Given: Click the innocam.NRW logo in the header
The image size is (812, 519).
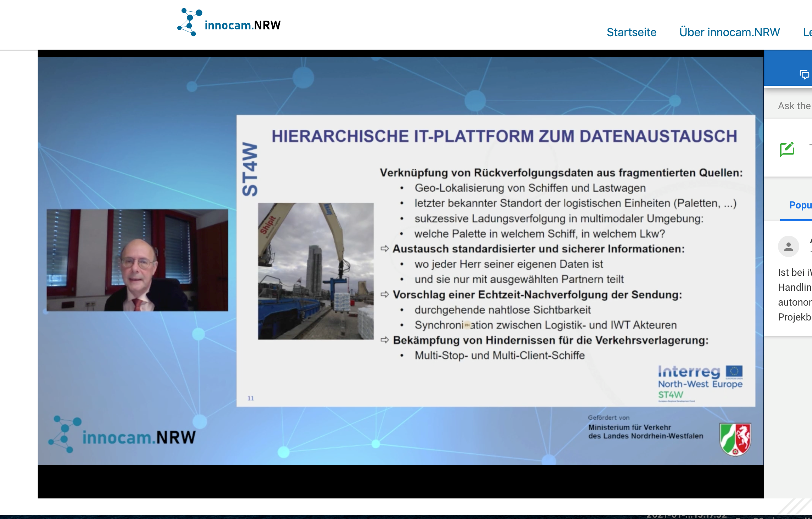Looking at the screenshot, I should [229, 22].
